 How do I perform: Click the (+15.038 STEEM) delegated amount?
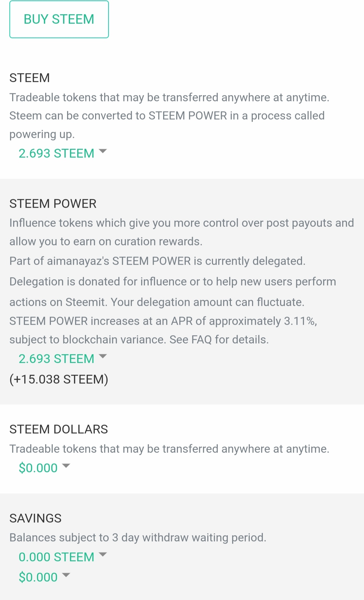pyautogui.click(x=59, y=379)
